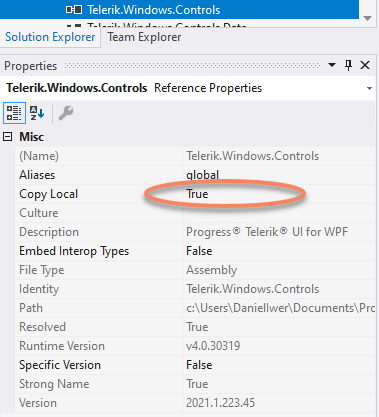
Task: Close the Properties panel
Action: (x=365, y=65)
